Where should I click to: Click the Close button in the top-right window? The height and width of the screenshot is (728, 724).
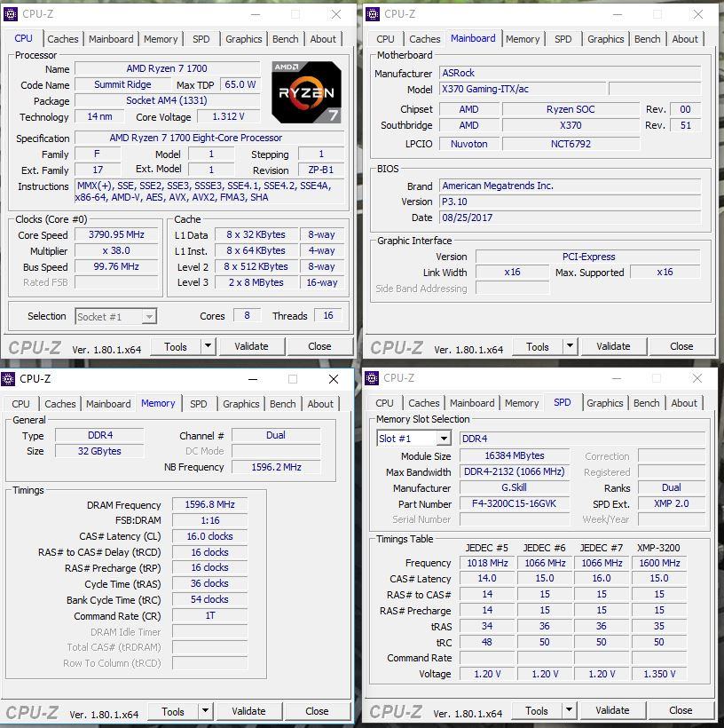[x=681, y=346]
